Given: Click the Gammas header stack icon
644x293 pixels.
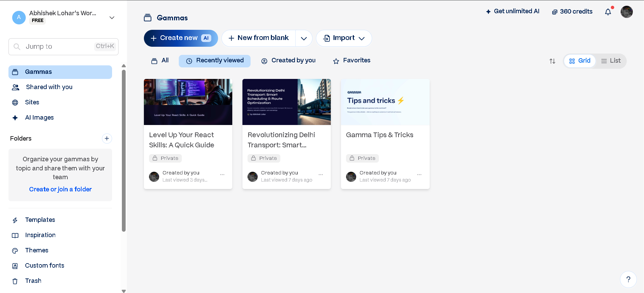Looking at the screenshot, I should 148,18.
